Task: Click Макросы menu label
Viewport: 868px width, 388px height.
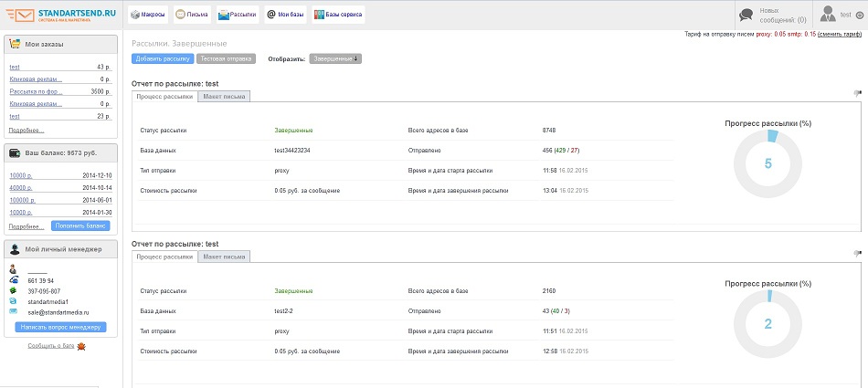Action: (x=153, y=15)
